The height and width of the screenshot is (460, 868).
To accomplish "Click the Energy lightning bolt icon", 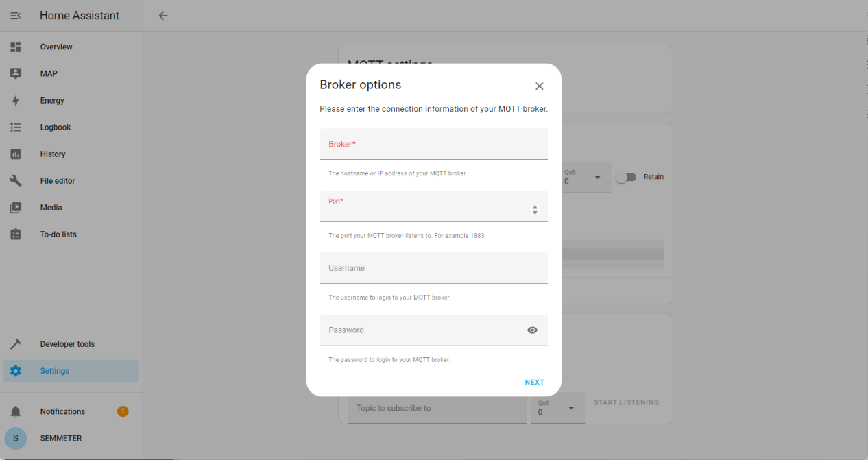I will pos(16,100).
